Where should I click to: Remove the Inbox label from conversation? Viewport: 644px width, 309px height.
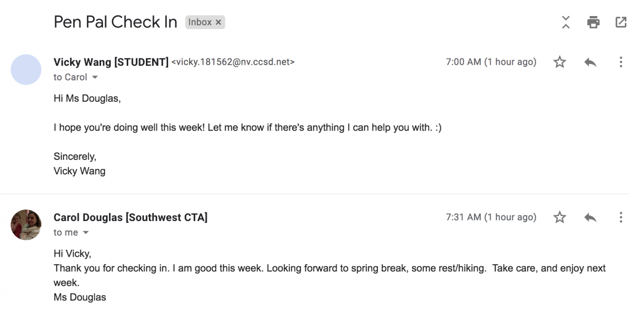pos(218,23)
